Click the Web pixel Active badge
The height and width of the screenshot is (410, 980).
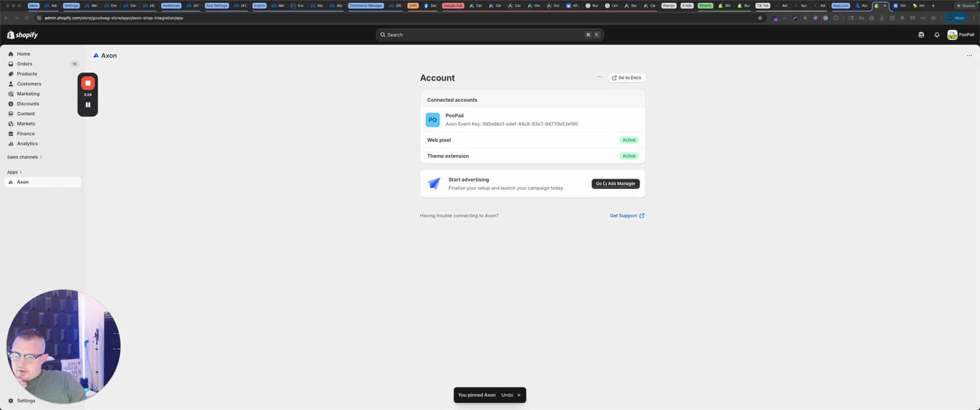(x=629, y=140)
